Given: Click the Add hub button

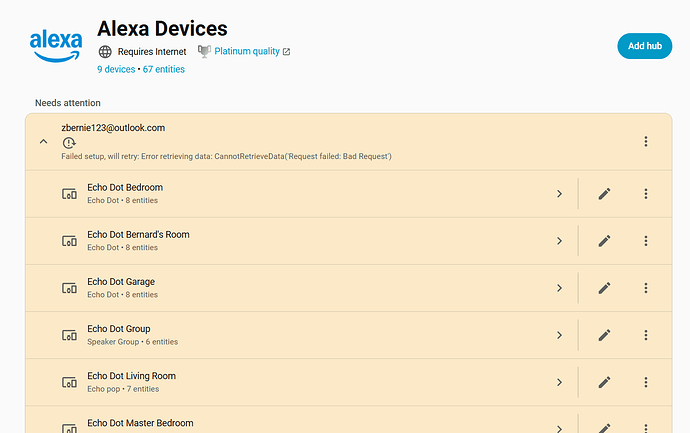Looking at the screenshot, I should [x=643, y=46].
